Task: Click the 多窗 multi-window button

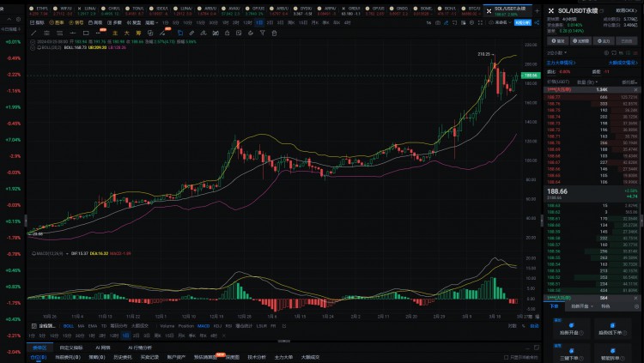Action: tap(114, 22)
